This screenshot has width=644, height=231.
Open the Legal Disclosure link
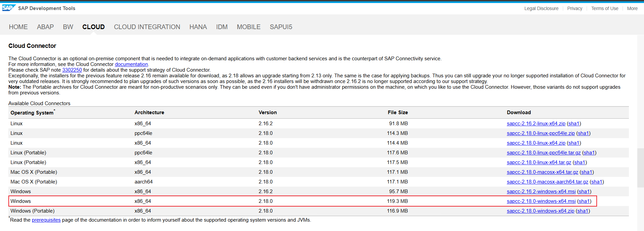tap(541, 8)
